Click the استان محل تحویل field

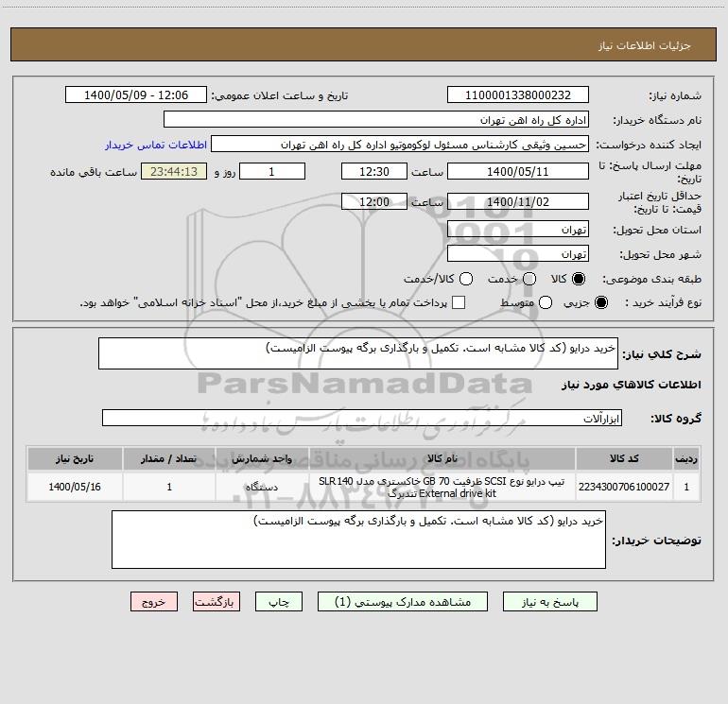pyautogui.click(x=518, y=229)
